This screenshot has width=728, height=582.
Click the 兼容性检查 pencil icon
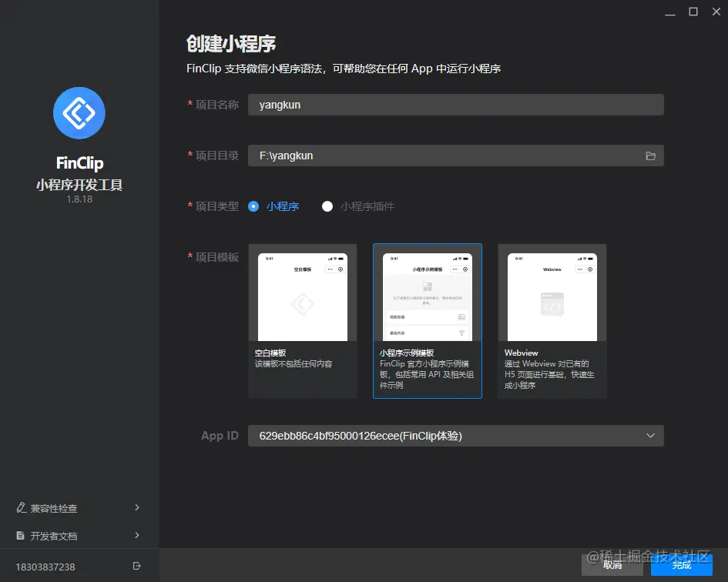tap(21, 508)
